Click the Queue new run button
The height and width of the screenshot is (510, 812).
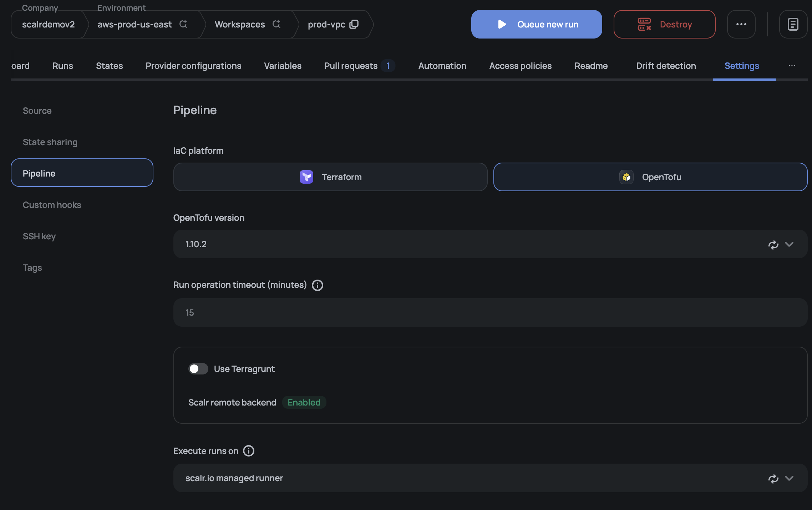[x=537, y=24]
